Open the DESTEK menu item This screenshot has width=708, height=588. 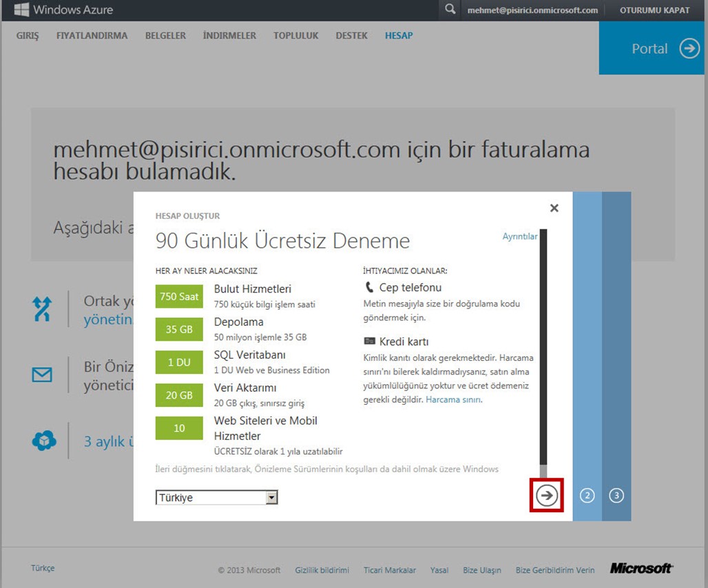351,36
